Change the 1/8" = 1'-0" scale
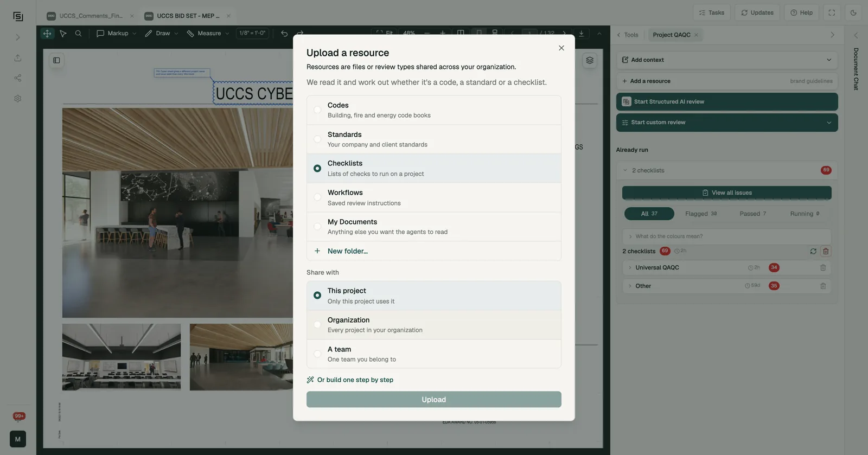Image resolution: width=868 pixels, height=455 pixels. (252, 33)
